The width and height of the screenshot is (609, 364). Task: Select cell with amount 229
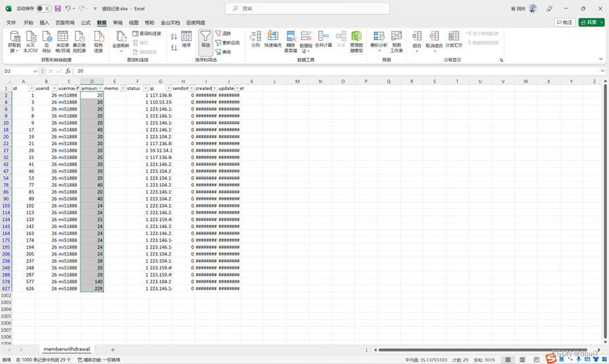point(92,289)
